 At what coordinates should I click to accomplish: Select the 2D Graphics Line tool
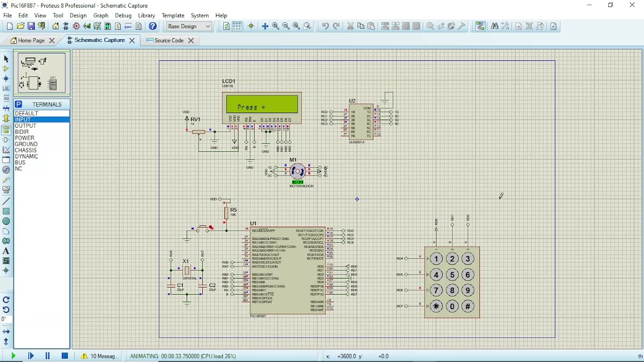[6, 201]
